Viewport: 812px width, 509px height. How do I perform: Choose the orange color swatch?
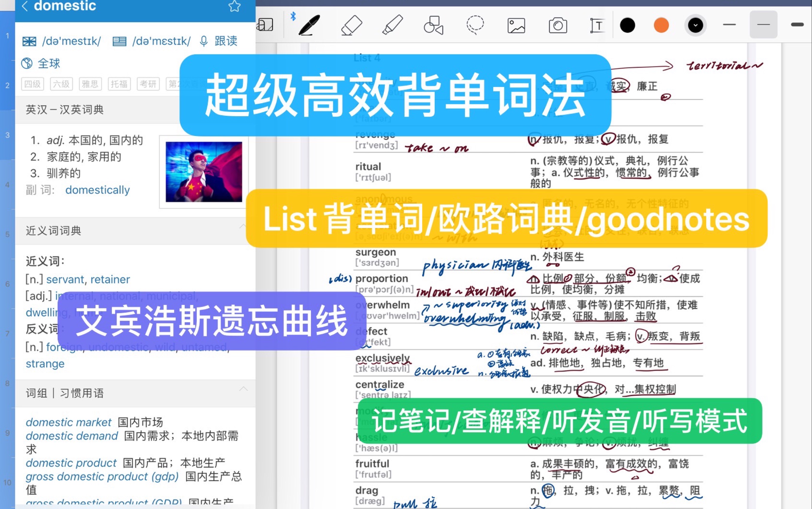pos(661,25)
